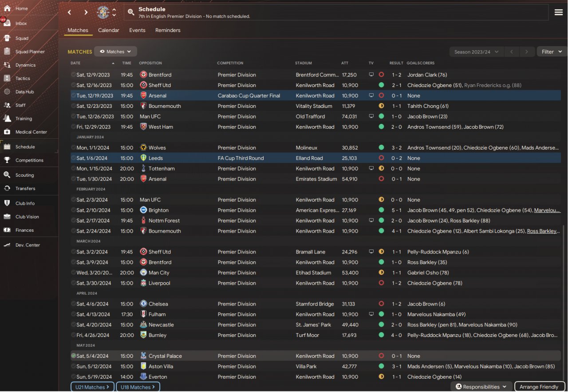568x392 pixels.
Task: Click the Dev. Center icon
Action: point(7,245)
